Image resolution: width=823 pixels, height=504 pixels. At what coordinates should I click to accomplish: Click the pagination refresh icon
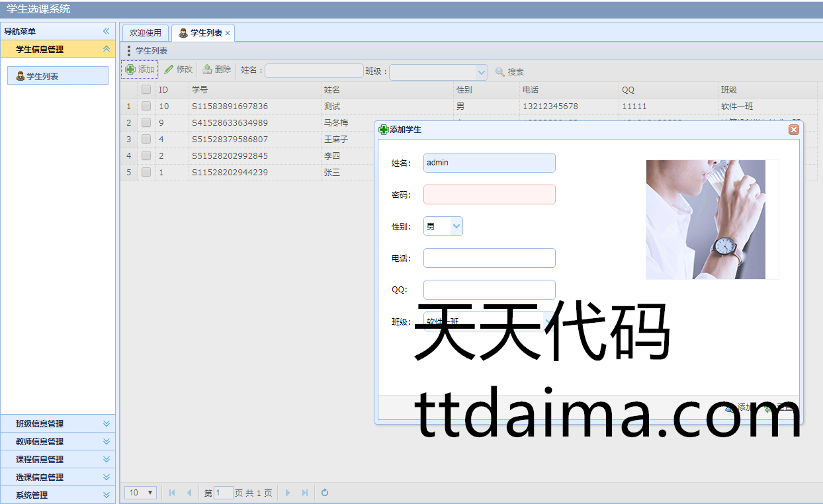(325, 493)
